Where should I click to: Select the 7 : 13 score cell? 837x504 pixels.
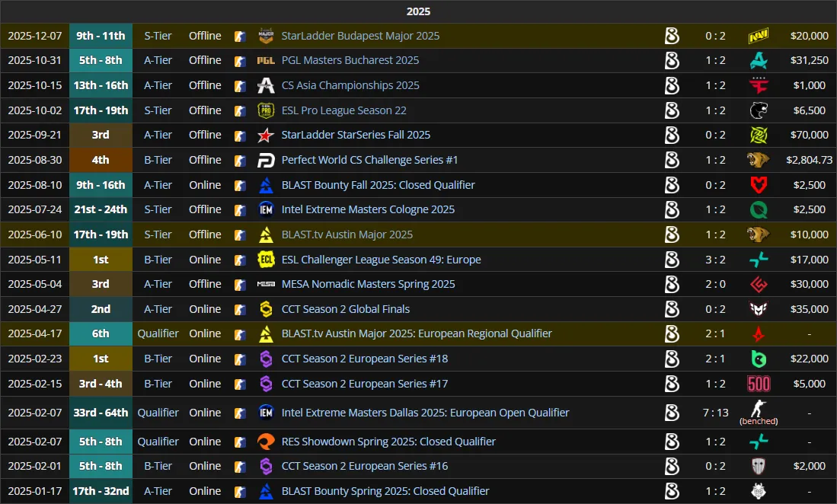coord(715,413)
